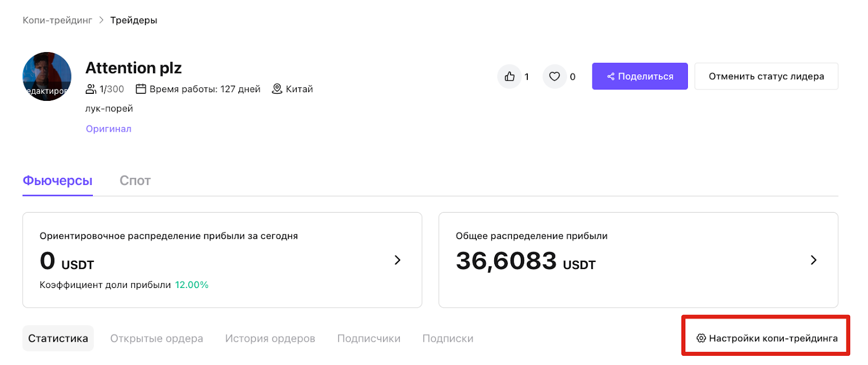
Task: Open the Открытые ордера tab
Action: [157, 338]
